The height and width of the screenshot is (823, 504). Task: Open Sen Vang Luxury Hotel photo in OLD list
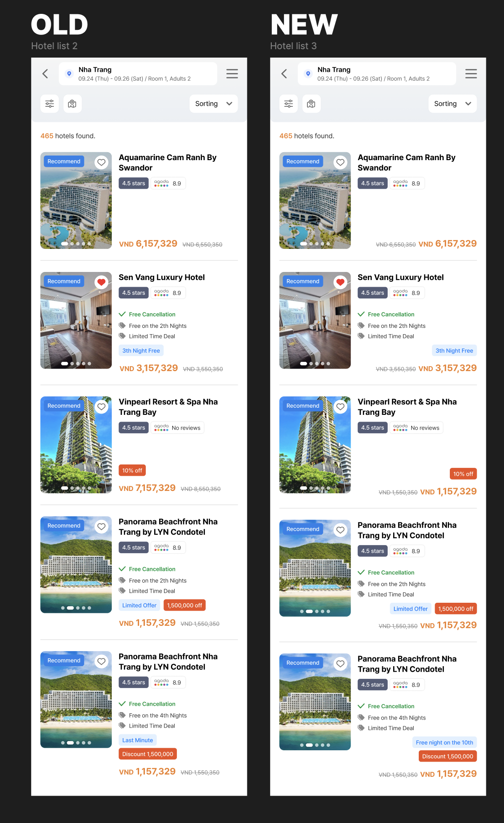(x=76, y=320)
